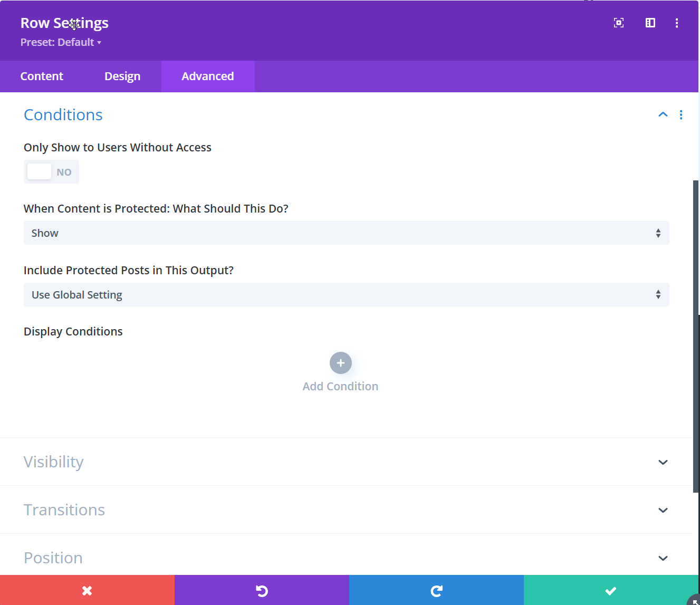Save changes with the green checkmark
This screenshot has height=605, width=700.
pos(611,590)
